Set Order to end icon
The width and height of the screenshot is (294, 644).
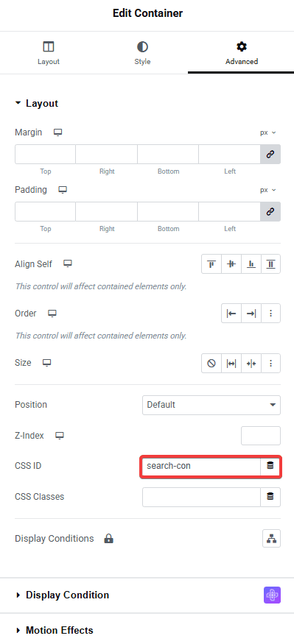tap(251, 314)
